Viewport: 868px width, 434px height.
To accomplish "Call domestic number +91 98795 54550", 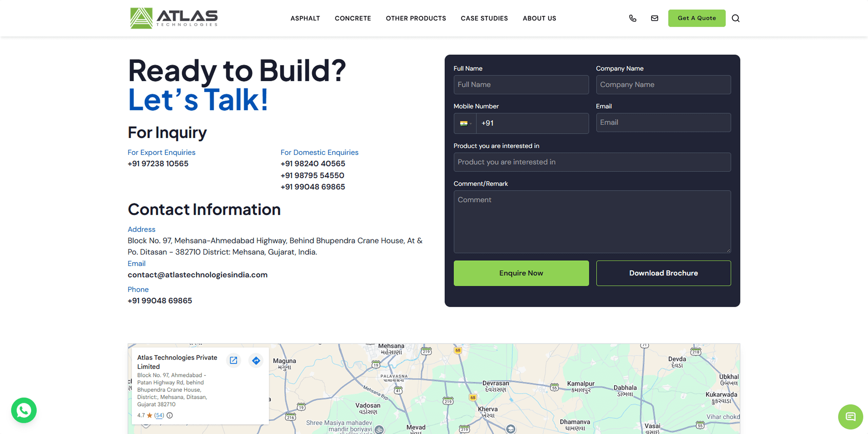I will [x=312, y=175].
